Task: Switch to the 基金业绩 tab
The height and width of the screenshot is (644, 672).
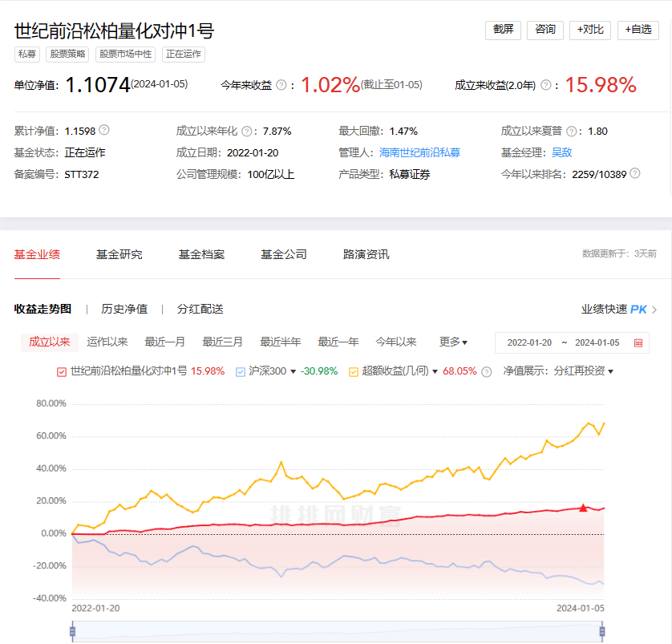Action: tap(37, 254)
